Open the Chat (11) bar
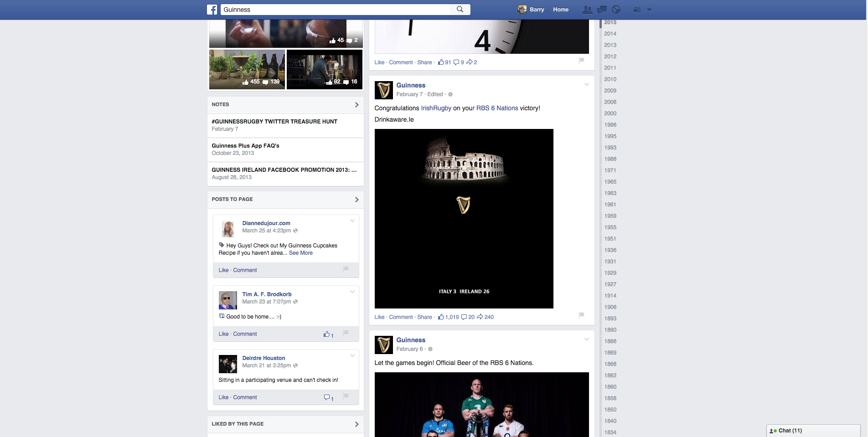 [x=813, y=431]
